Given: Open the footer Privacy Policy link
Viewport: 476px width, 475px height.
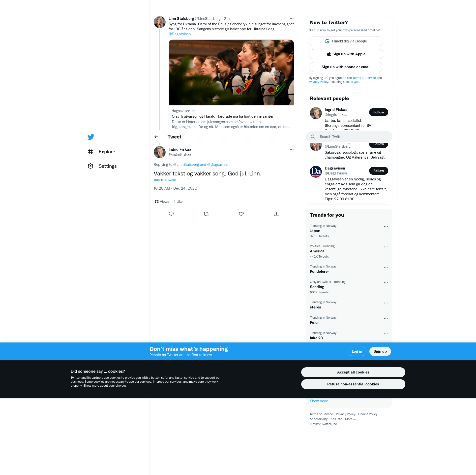Looking at the screenshot, I should 345,414.
